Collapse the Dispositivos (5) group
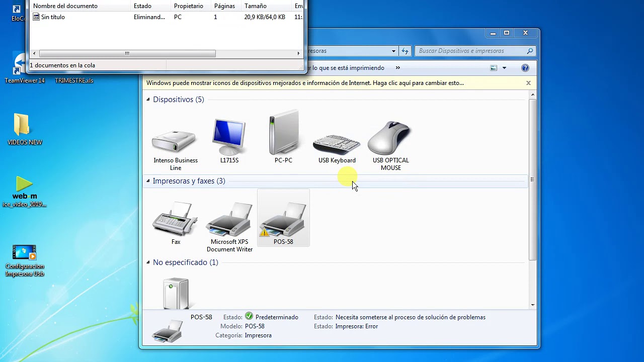 point(148,100)
